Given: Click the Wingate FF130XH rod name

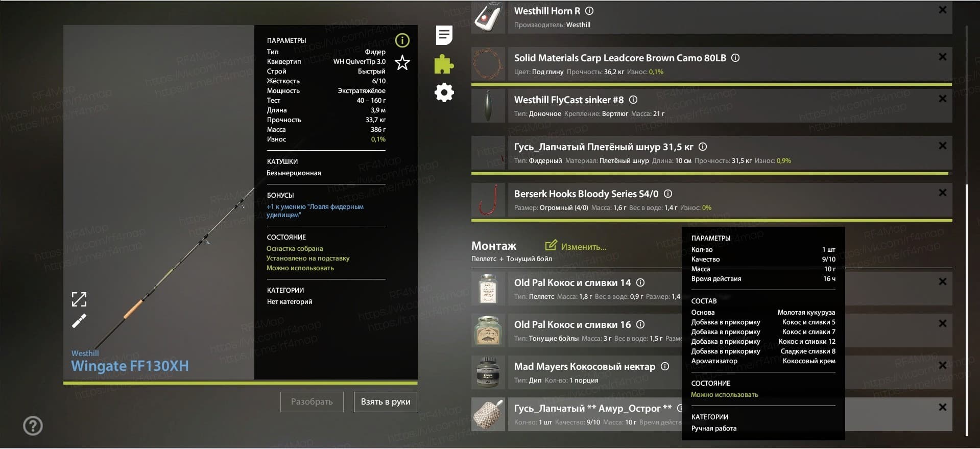Looking at the screenshot, I should point(130,366).
